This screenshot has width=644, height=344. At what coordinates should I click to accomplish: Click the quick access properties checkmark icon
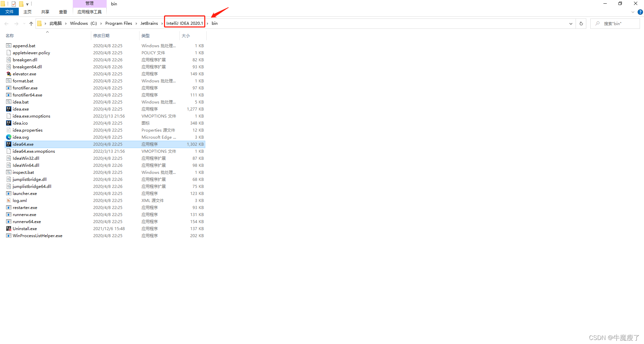[x=14, y=4]
